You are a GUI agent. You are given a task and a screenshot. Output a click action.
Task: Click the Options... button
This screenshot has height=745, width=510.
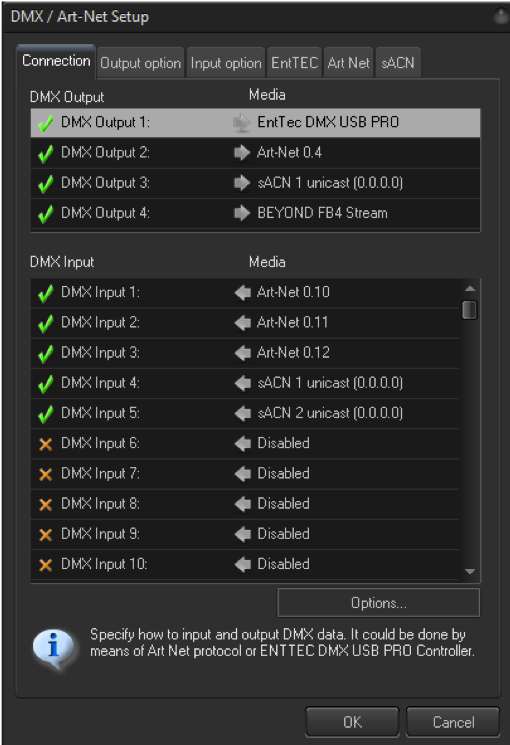(378, 602)
